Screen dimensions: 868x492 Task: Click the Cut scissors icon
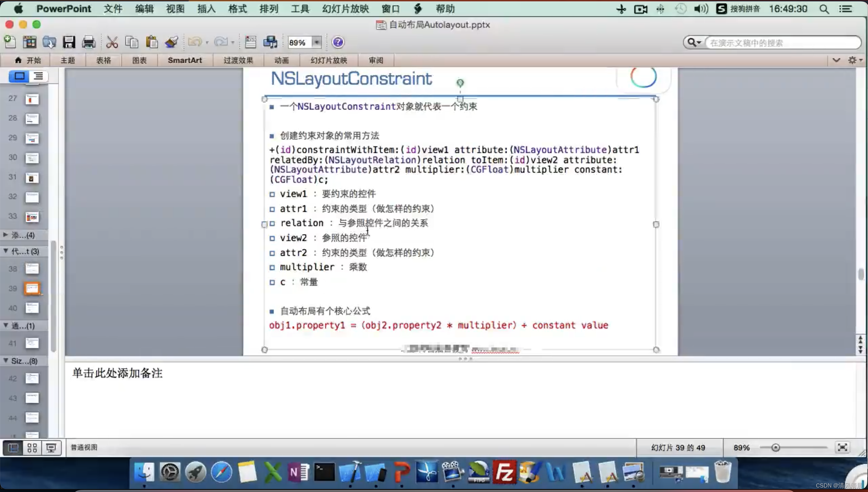112,42
